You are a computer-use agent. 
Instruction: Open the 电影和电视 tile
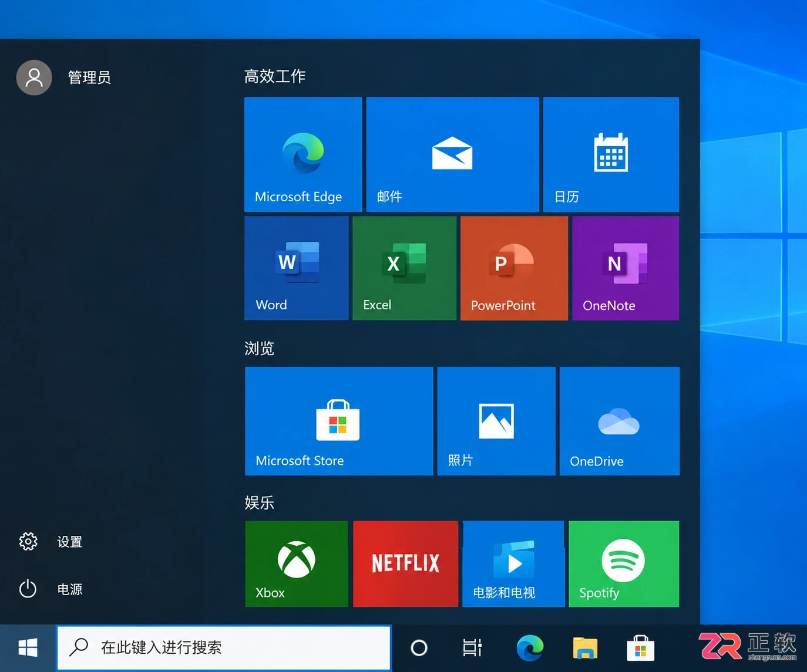click(x=513, y=564)
